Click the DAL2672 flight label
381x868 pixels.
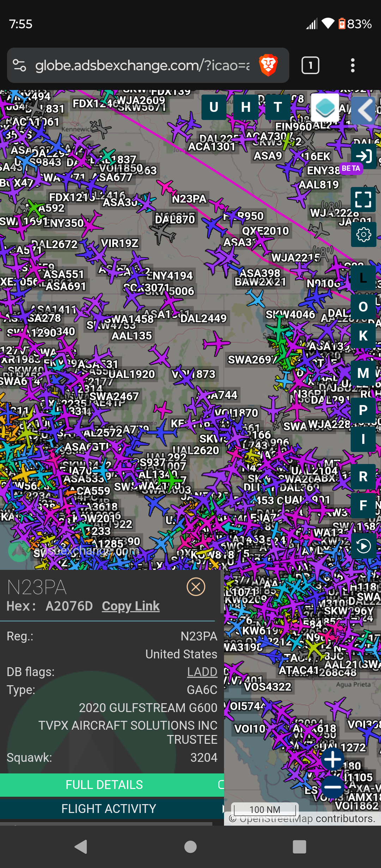click(54, 244)
